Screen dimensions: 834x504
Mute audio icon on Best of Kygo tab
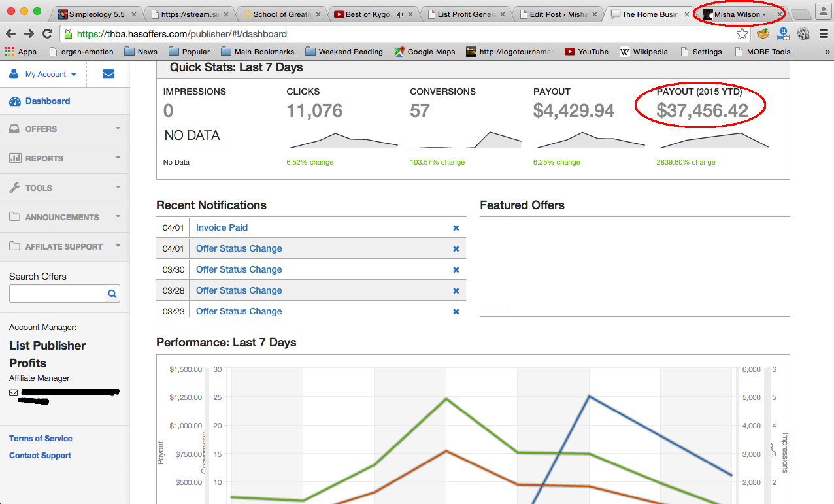tap(400, 14)
